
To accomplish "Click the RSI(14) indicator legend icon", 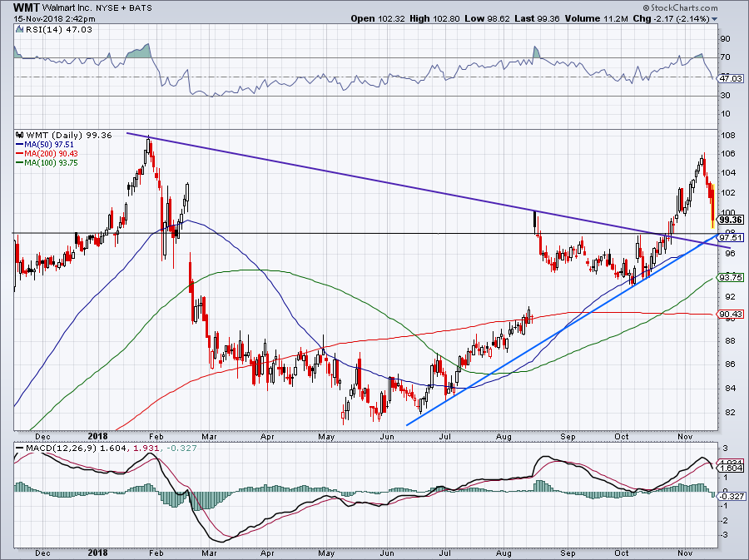I will click(20, 30).
